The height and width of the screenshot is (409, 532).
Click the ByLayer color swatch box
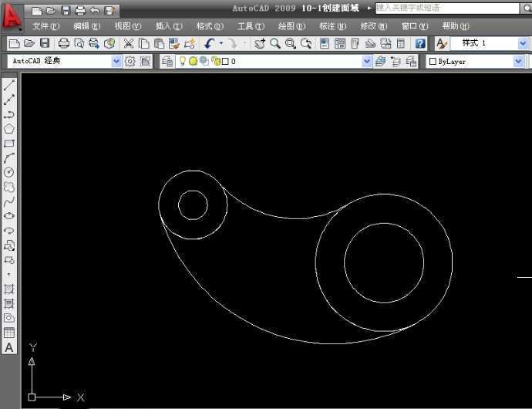click(x=433, y=62)
